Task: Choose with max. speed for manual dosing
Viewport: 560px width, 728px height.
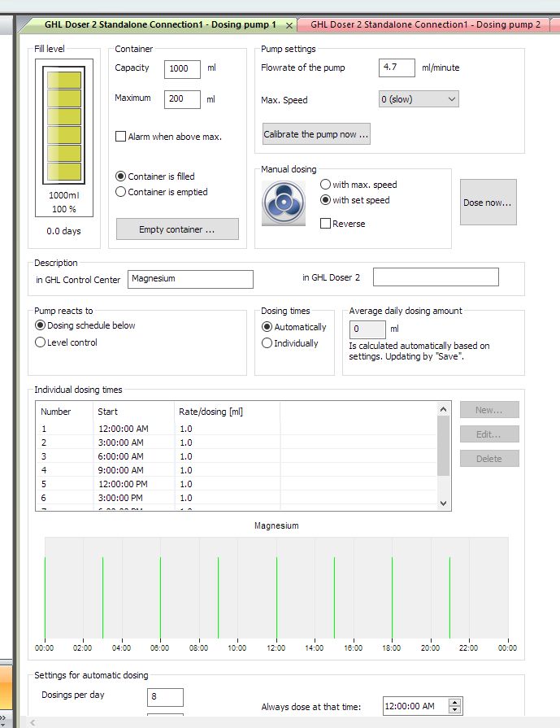Action: (325, 185)
